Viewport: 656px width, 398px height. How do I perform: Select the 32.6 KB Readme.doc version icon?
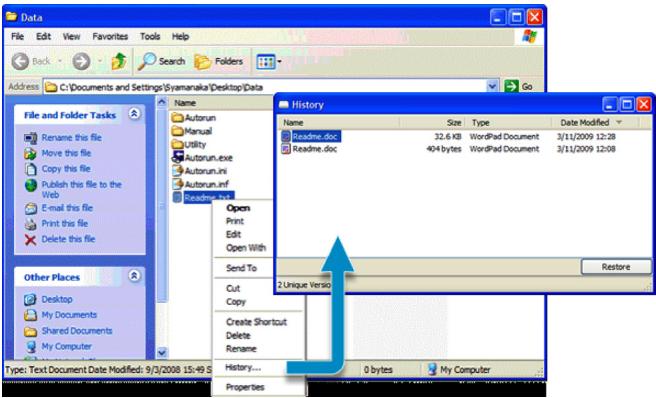[286, 136]
